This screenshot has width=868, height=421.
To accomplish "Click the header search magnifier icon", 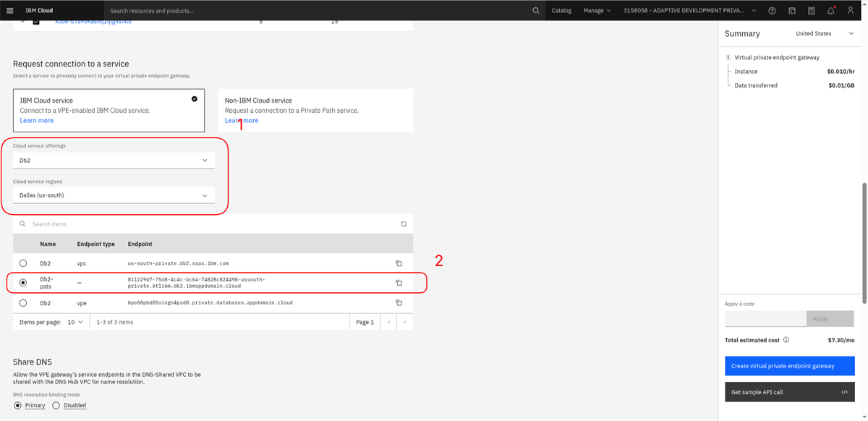I will coord(536,11).
